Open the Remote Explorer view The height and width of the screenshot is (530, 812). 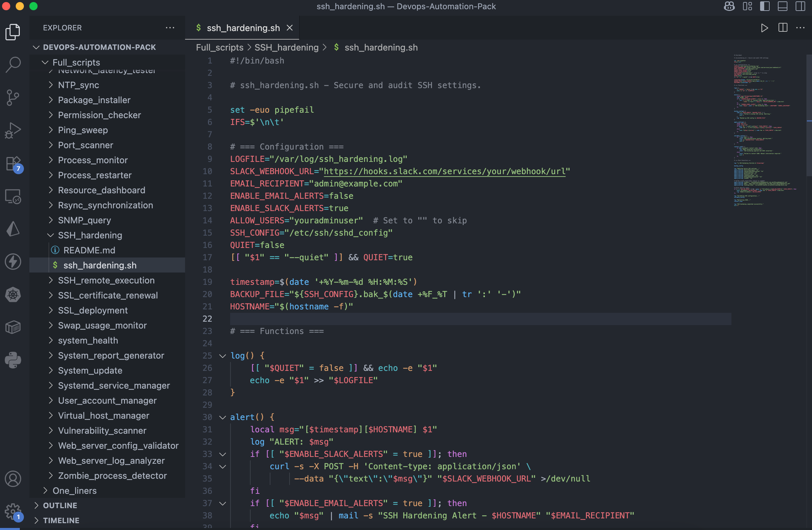[13, 196]
